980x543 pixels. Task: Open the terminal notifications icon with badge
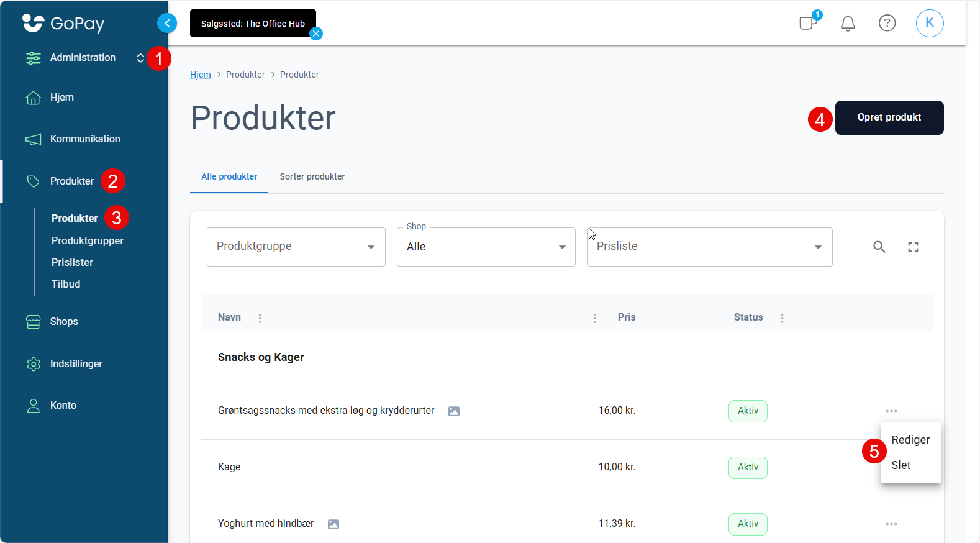pyautogui.click(x=809, y=22)
